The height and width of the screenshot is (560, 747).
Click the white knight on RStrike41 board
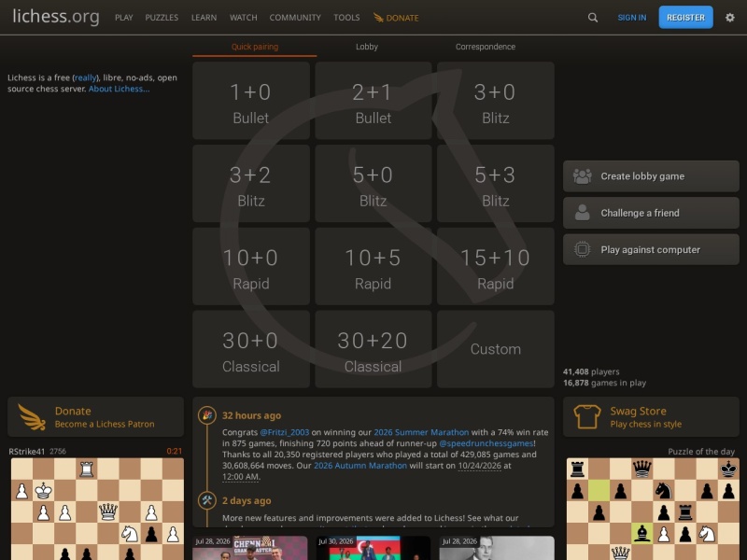(x=130, y=534)
